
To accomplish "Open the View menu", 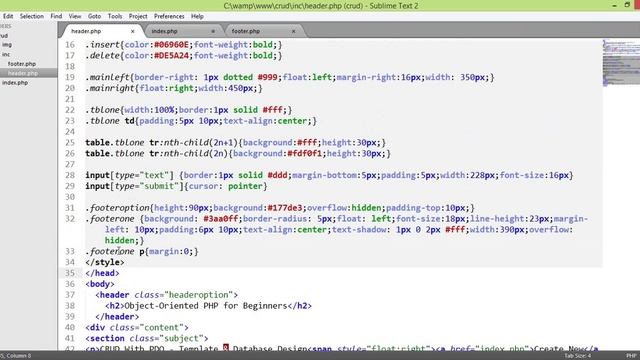I will point(75,16).
